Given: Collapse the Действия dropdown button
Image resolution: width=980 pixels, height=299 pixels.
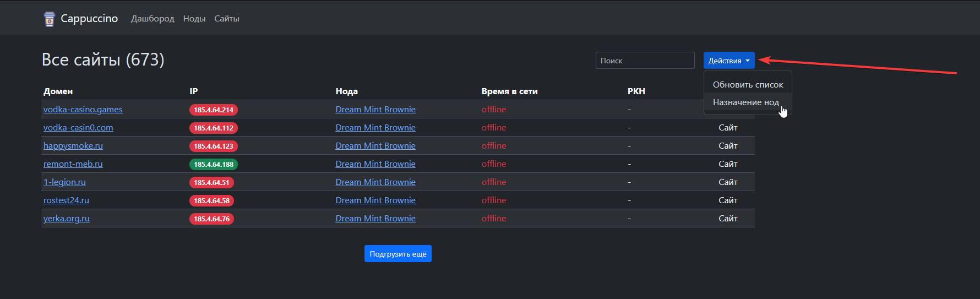Looking at the screenshot, I should click(728, 61).
